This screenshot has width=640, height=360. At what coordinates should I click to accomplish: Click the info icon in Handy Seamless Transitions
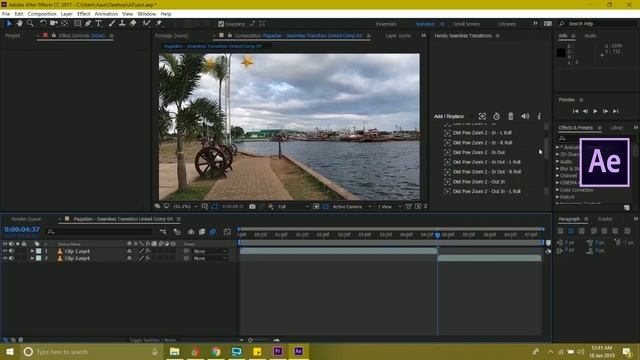tap(539, 116)
